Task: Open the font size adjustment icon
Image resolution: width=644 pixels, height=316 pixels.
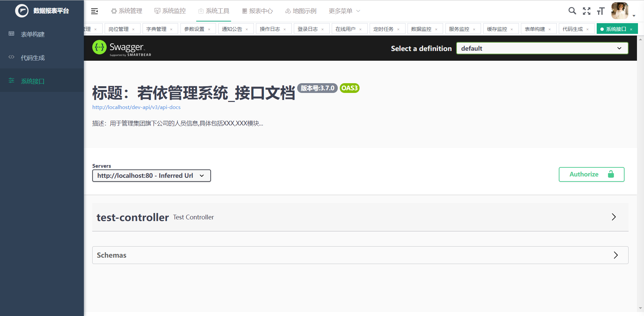Action: click(x=600, y=11)
